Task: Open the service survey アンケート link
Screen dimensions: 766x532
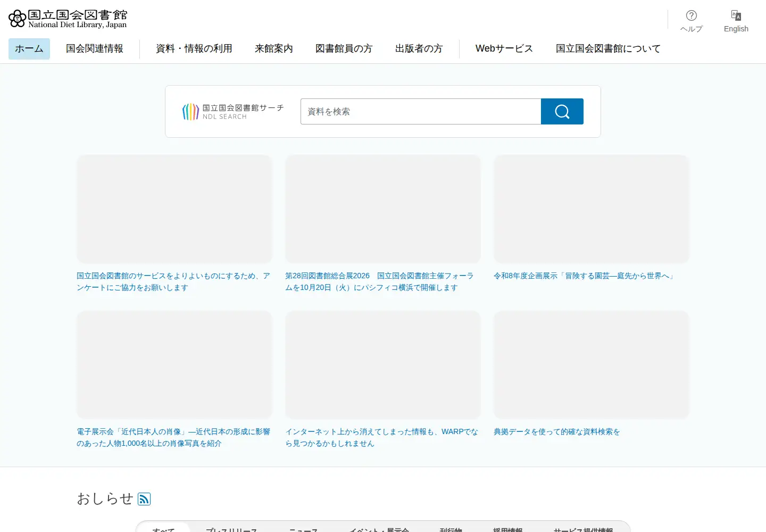Action: pos(174,281)
